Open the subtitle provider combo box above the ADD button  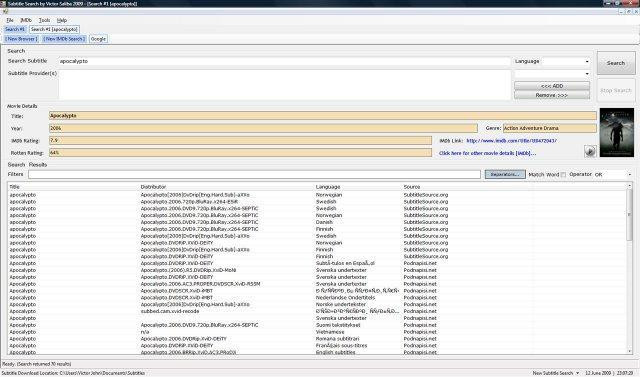pos(552,74)
